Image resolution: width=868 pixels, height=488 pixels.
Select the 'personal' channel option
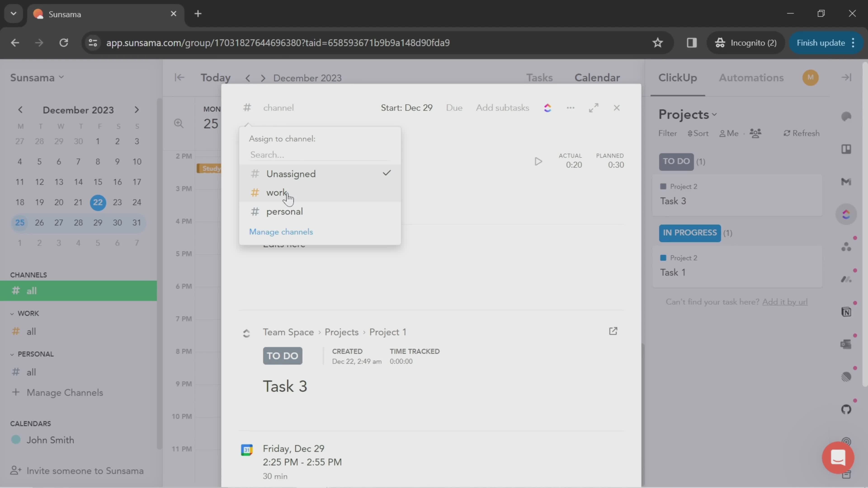pos(284,211)
